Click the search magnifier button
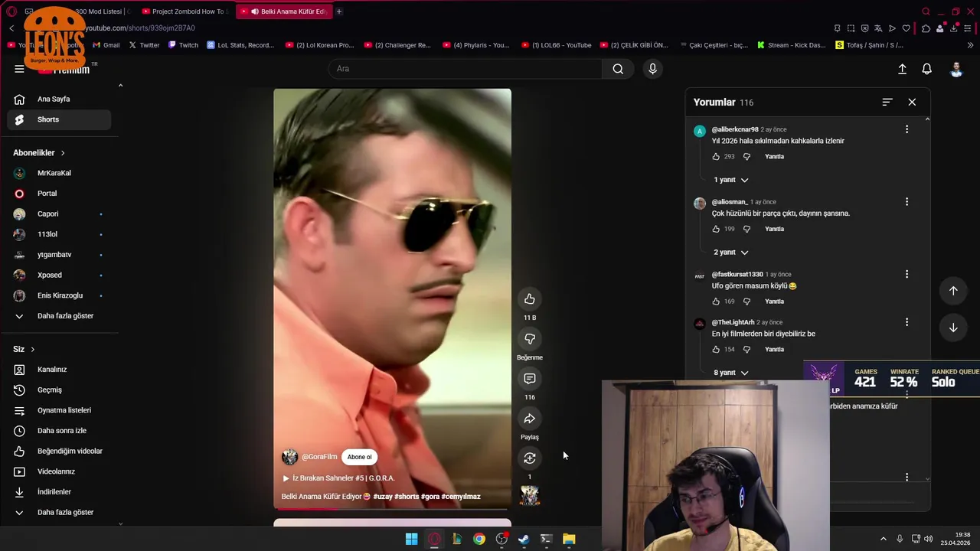The height and width of the screenshot is (551, 980). (618, 69)
